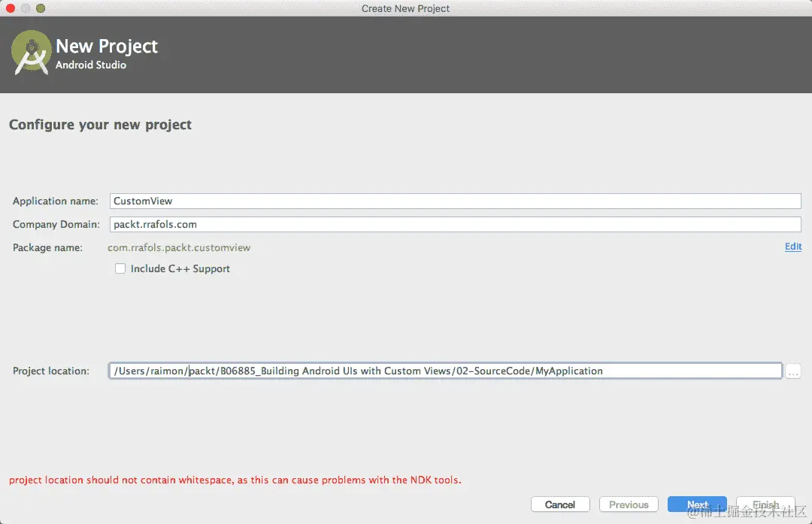Click the Cancel button

click(x=560, y=504)
